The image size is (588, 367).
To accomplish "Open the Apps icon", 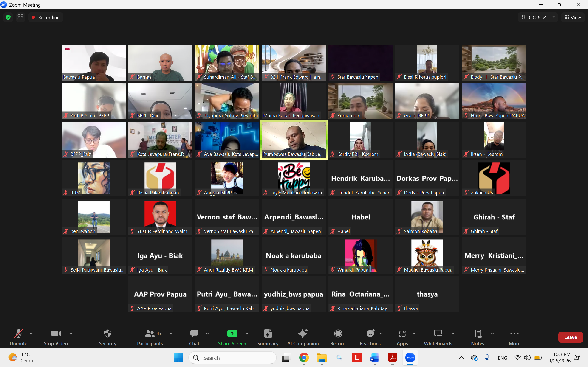I will click(x=402, y=334).
